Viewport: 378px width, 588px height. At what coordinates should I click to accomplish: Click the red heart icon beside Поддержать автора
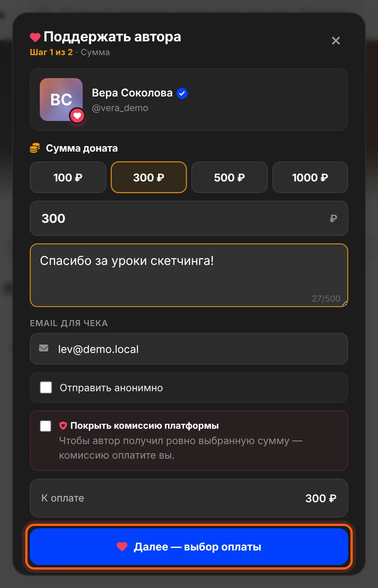point(35,37)
